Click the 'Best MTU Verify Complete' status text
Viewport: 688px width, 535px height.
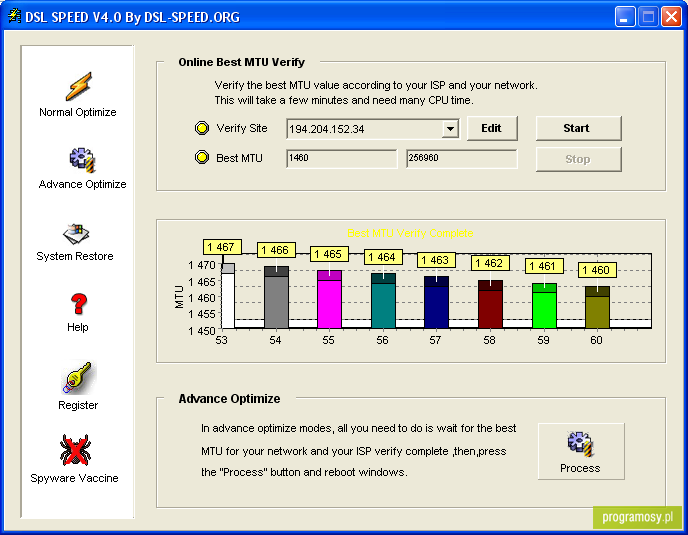(410, 233)
